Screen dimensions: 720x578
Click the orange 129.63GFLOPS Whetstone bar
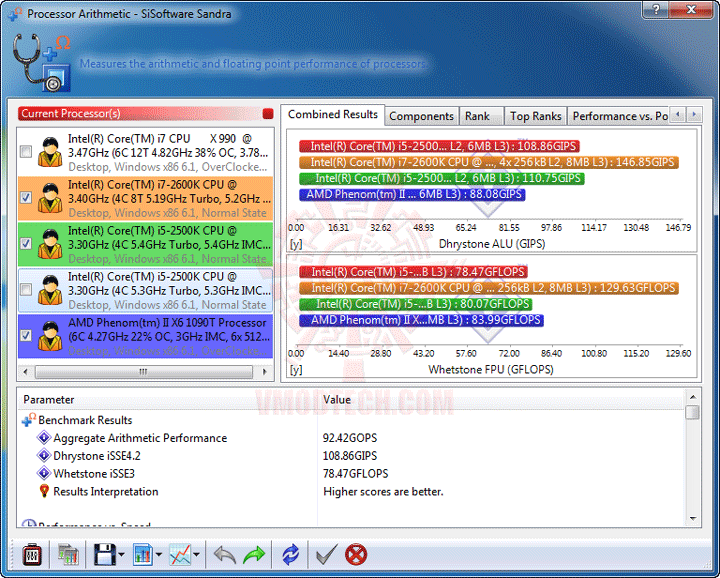click(489, 288)
